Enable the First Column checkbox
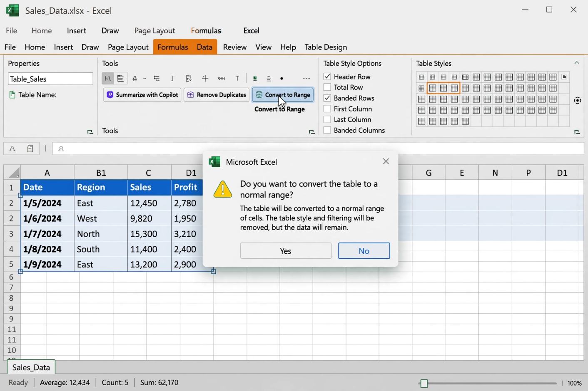 pos(327,109)
